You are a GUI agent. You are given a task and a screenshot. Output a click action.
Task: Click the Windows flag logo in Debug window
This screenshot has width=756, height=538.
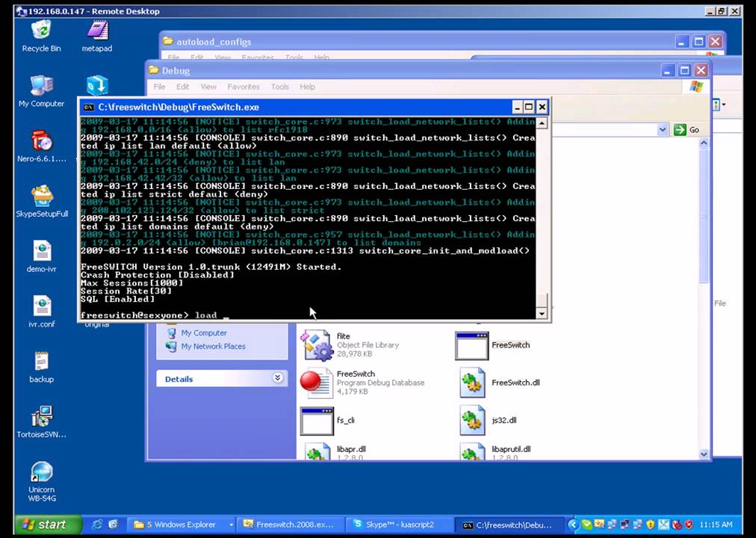pyautogui.click(x=696, y=87)
